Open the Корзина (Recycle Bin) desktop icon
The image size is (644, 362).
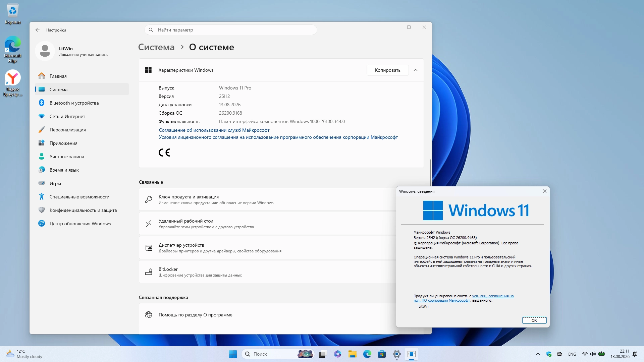pos(13,14)
